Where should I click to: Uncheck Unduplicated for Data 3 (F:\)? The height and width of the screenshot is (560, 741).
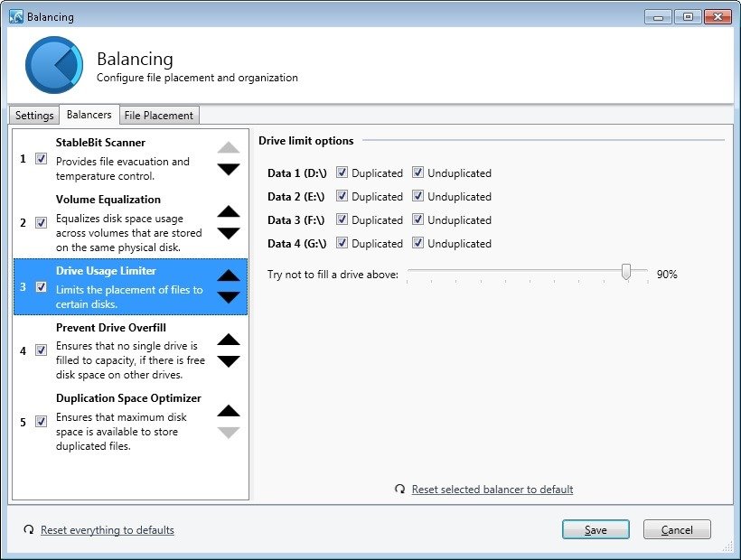click(417, 219)
